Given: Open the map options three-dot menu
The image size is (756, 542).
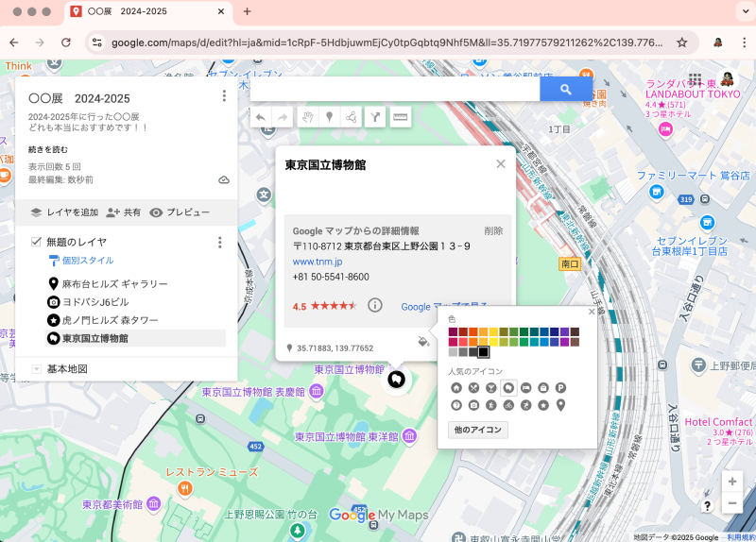Looking at the screenshot, I should [224, 96].
